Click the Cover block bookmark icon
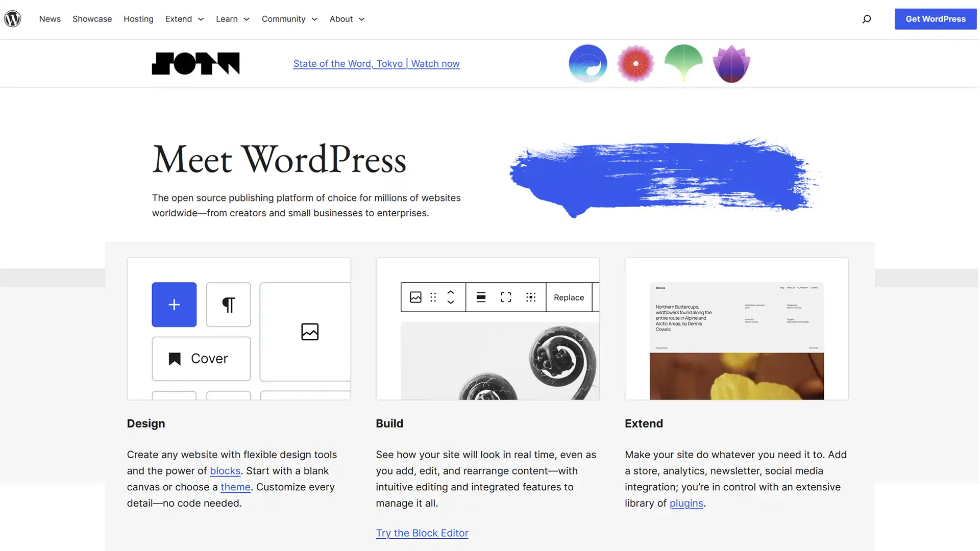The image size is (980, 551). point(175,359)
